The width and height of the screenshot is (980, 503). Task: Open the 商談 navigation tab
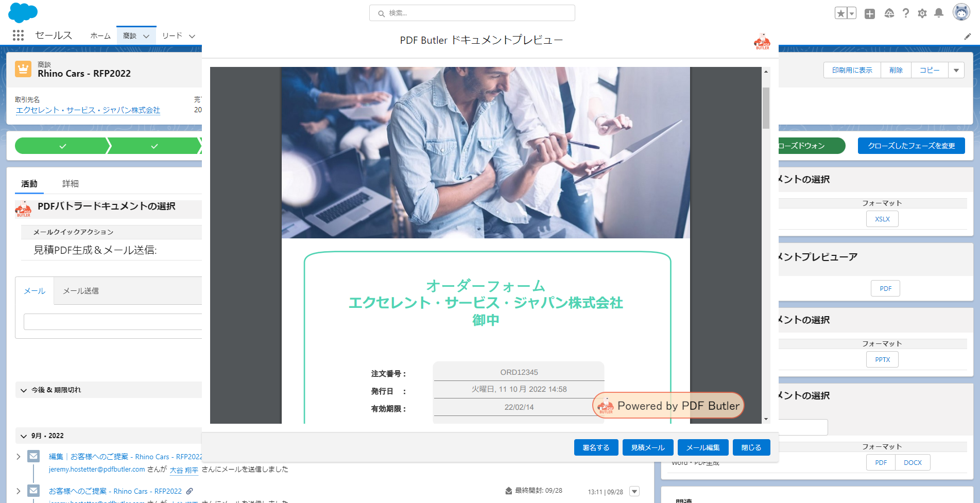tap(130, 36)
